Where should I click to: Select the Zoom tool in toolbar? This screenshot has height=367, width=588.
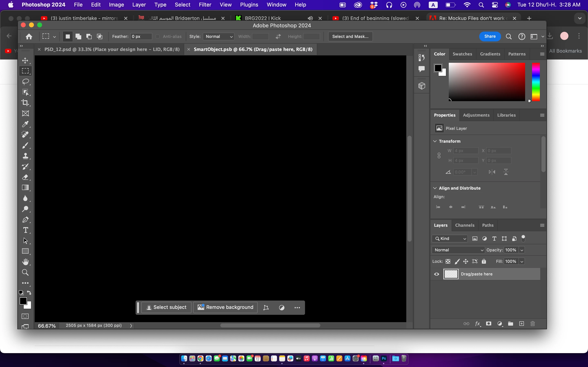(25, 272)
